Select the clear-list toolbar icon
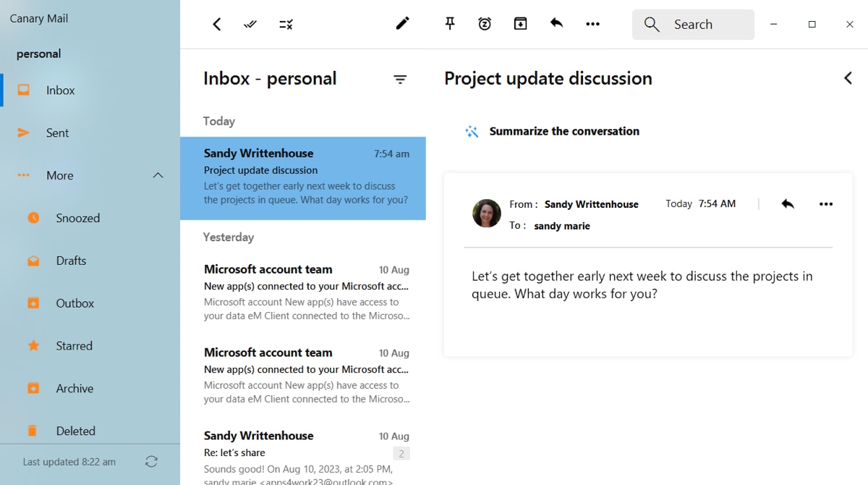Image resolution: width=868 pixels, height=485 pixels. pyautogui.click(x=286, y=23)
